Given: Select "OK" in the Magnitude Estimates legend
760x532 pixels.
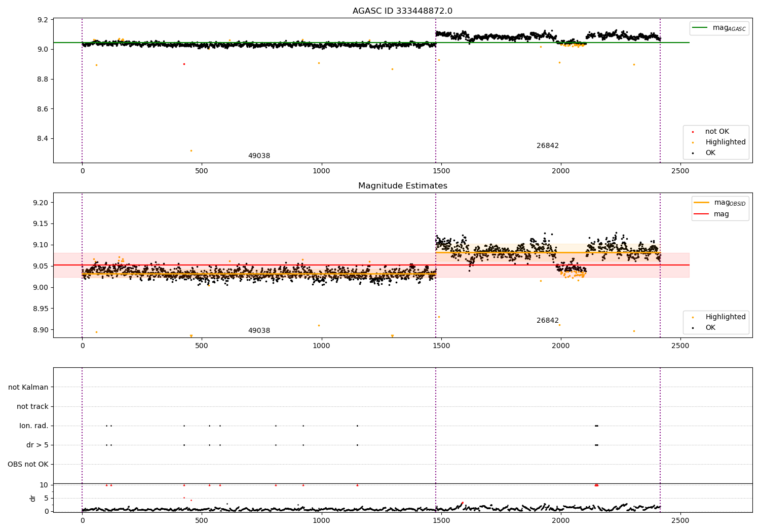Looking at the screenshot, I should (x=710, y=328).
